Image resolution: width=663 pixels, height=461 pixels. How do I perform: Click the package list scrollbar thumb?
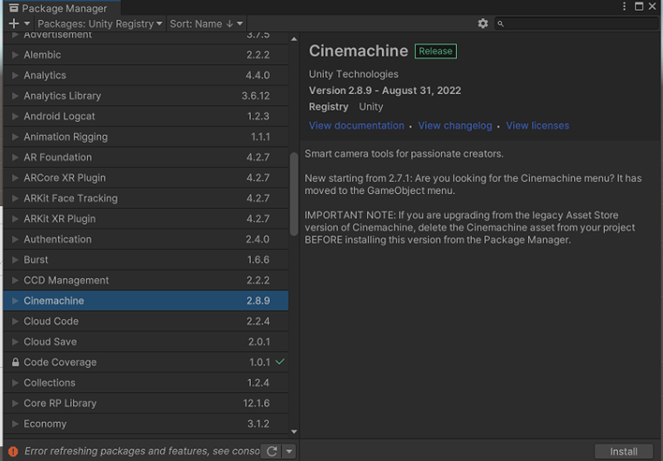pos(294,194)
